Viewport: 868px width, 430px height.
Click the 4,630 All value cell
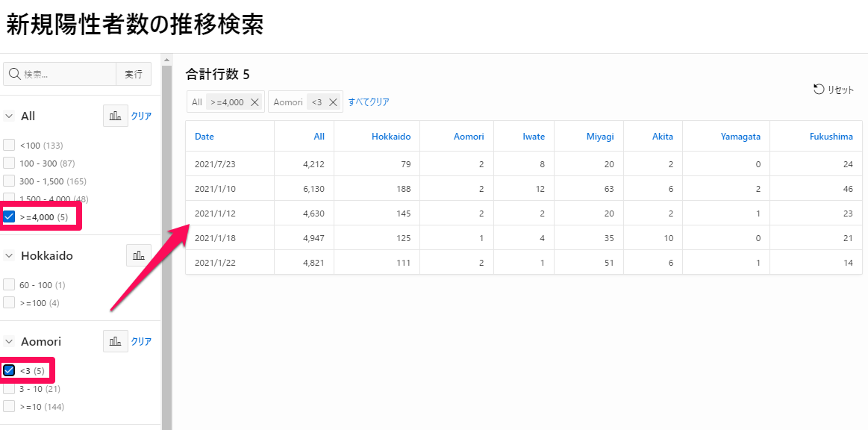[x=304, y=213]
